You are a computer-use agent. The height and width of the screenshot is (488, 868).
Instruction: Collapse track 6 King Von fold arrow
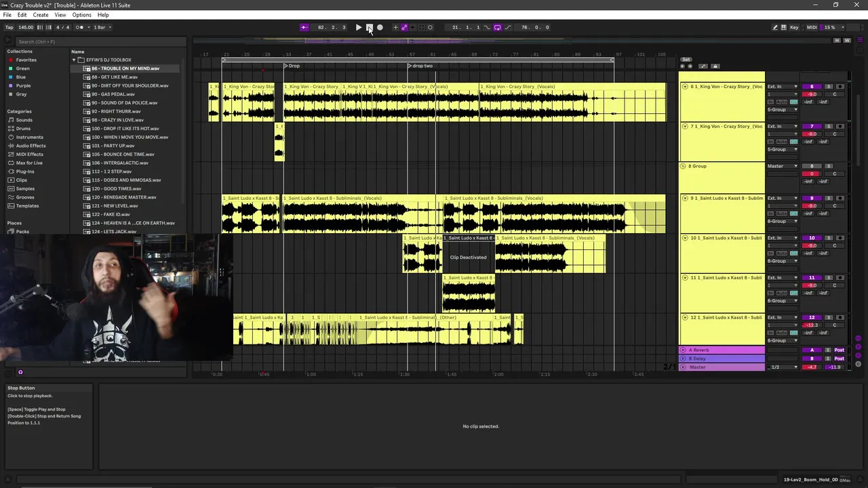[x=685, y=87]
